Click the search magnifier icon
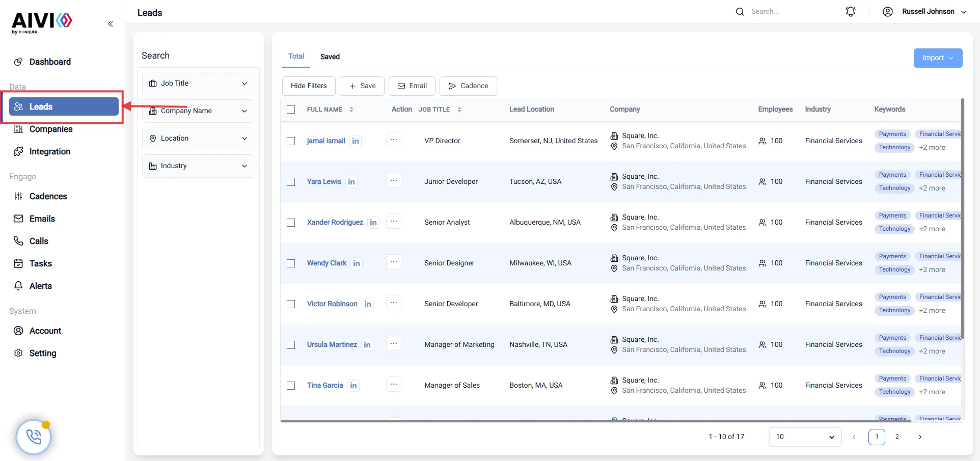980x461 pixels. pyautogui.click(x=740, y=11)
